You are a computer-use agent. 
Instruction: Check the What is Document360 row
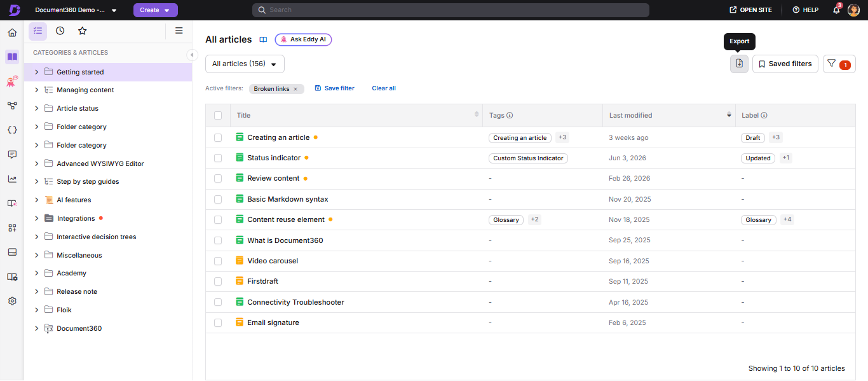coord(218,240)
